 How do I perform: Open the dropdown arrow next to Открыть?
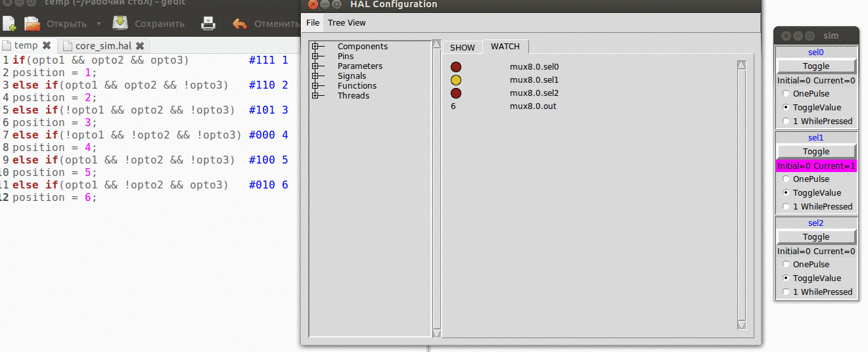pos(99,24)
